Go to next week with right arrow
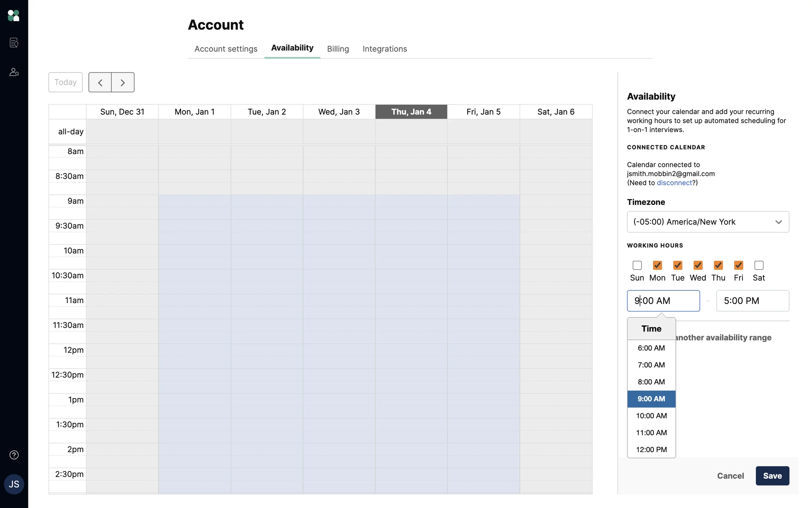 point(123,83)
